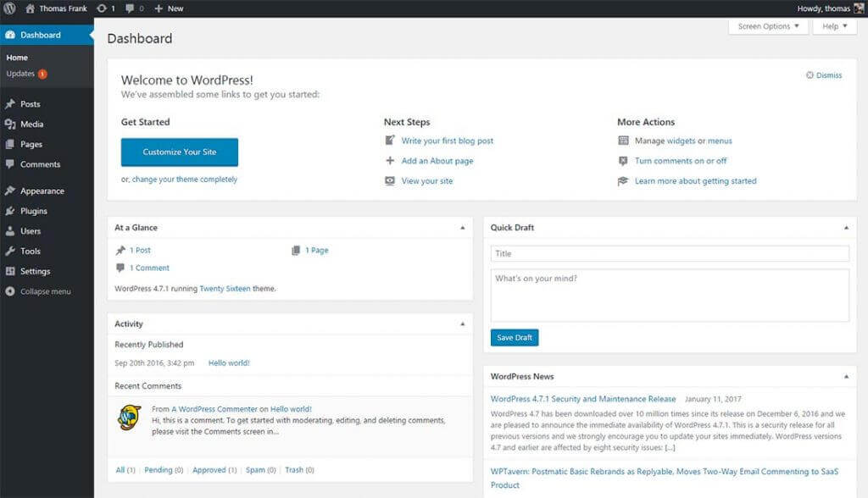868x498 pixels.
Task: Click the pushpin icon next to 1 Post
Action: (x=121, y=250)
